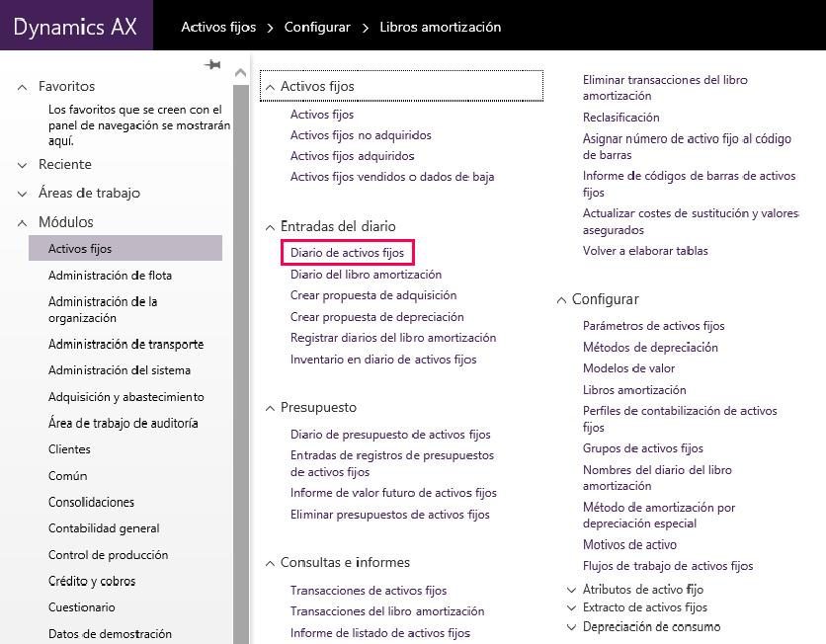Open Activos fijos adquiridos link
This screenshot has height=644, width=826.
pos(353,156)
